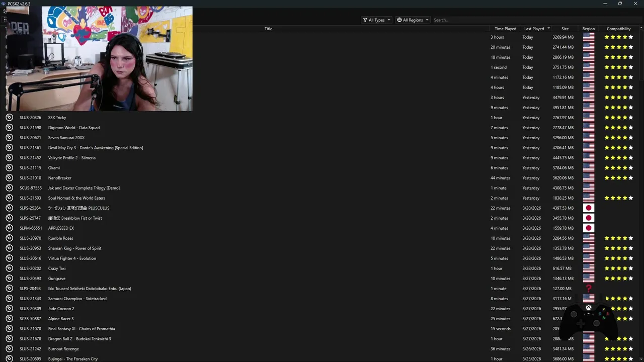Select Dragon Ball Z - Budokai Tenkaichi 3
Image resolution: width=644 pixels, height=362 pixels.
79,339
